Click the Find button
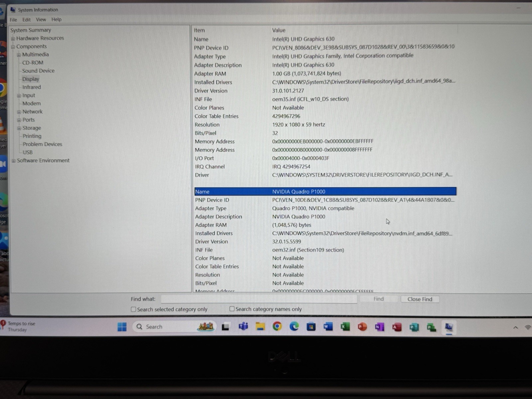The image size is (532, 399). pyautogui.click(x=378, y=299)
